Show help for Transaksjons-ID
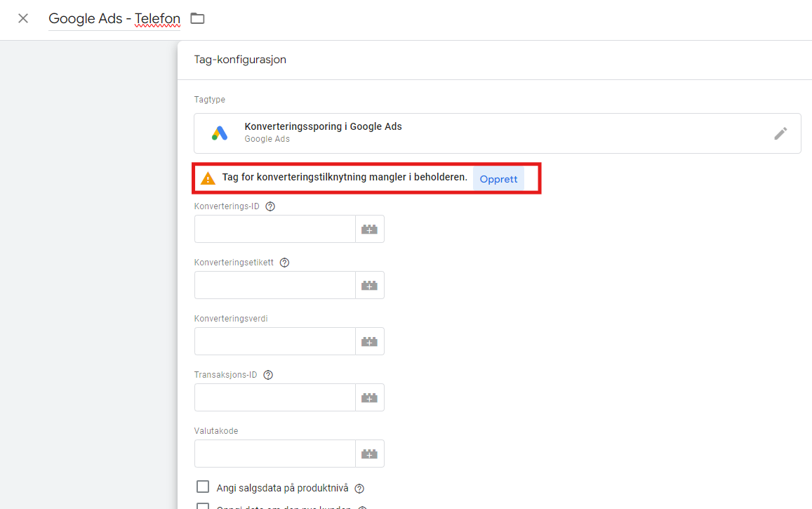The width and height of the screenshot is (812, 509). coord(268,375)
